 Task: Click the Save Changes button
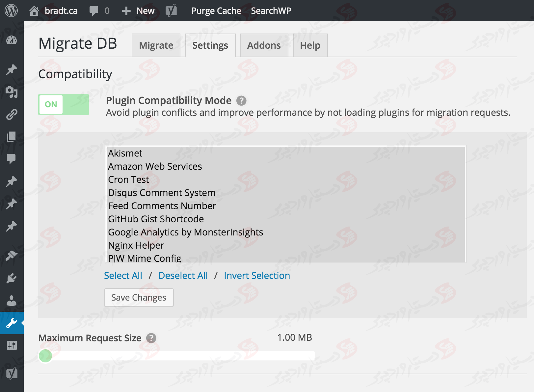139,298
